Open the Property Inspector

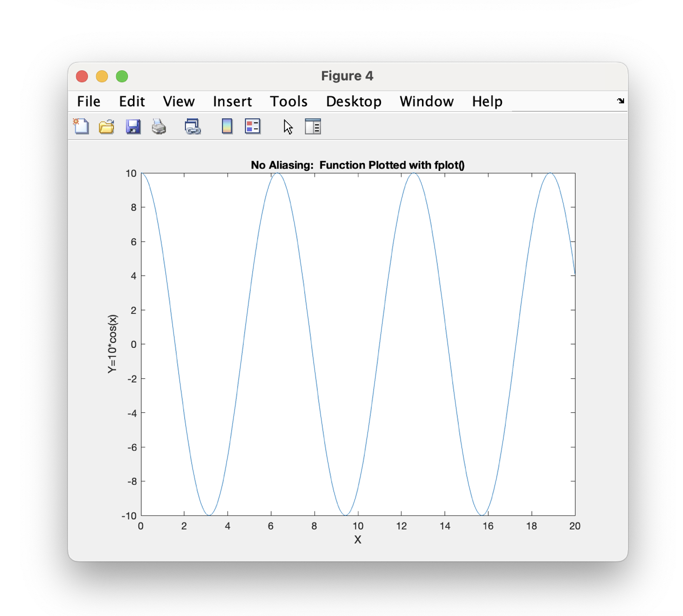pyautogui.click(x=313, y=126)
